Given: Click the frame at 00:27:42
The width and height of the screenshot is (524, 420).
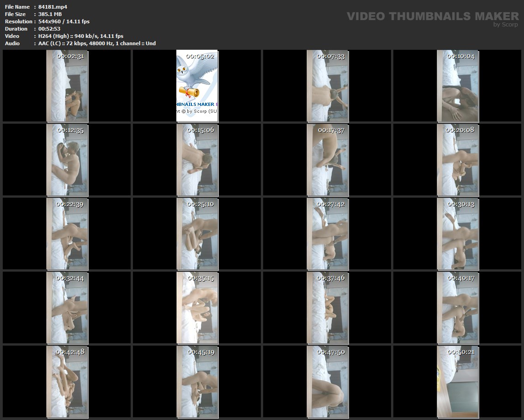Looking at the screenshot, I should click(327, 234).
